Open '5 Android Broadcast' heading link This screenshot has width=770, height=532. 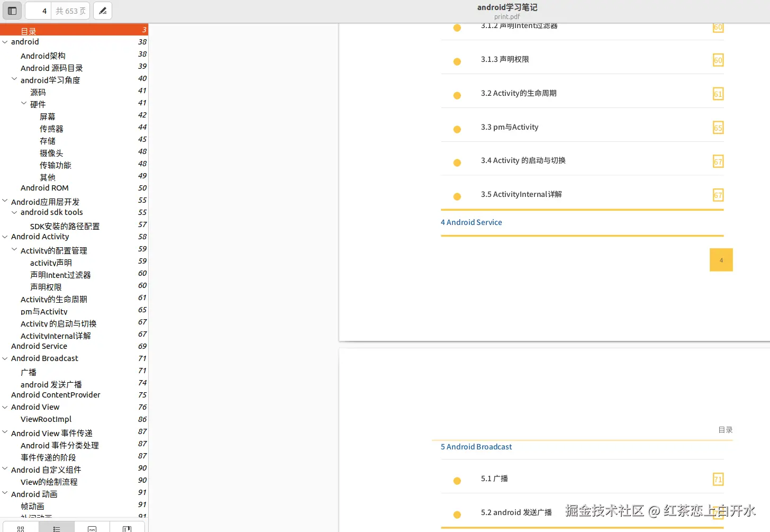[x=476, y=447]
